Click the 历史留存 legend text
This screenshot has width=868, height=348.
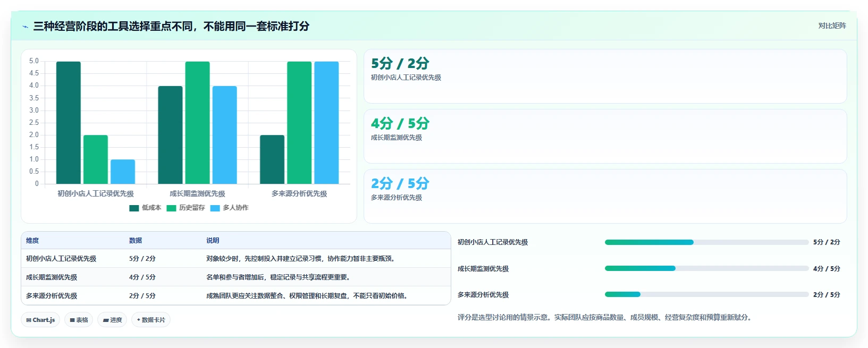(x=192, y=208)
